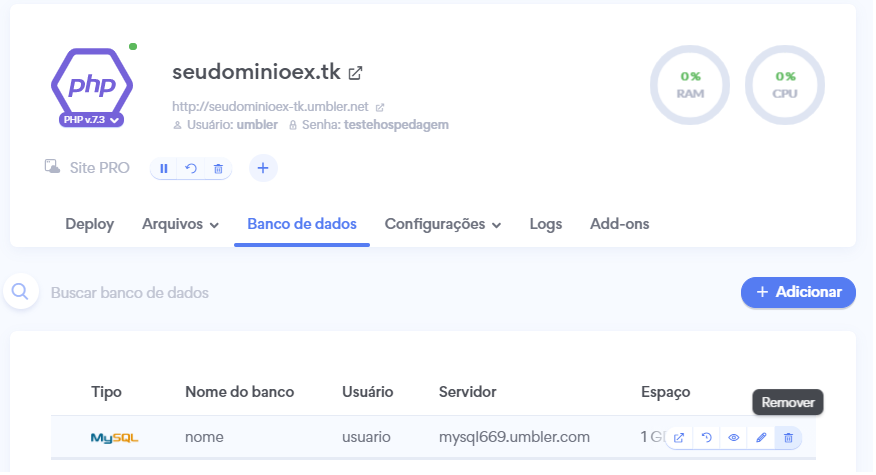Open the nome database external access icon
The width and height of the screenshot is (876, 475).
tap(679, 438)
